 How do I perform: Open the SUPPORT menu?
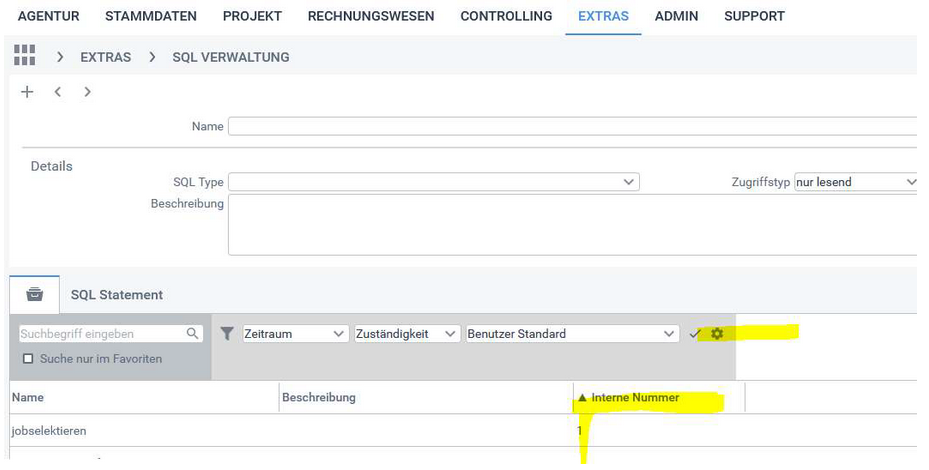[x=754, y=16]
